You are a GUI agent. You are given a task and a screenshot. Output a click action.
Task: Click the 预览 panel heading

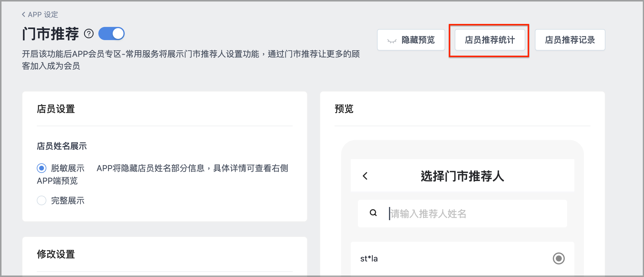point(344,109)
